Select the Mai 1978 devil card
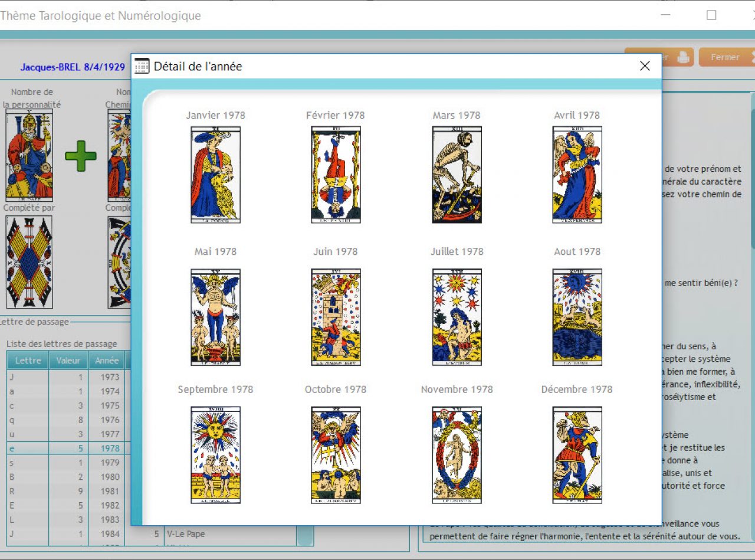 tap(215, 317)
